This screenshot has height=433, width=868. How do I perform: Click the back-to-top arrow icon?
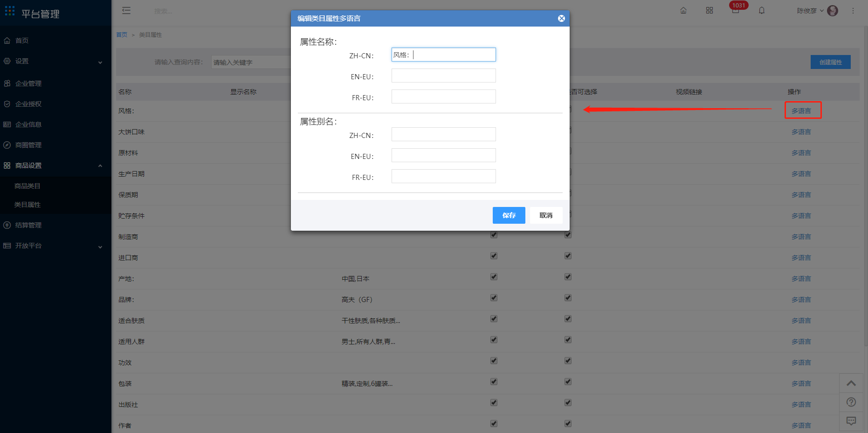[851, 383]
